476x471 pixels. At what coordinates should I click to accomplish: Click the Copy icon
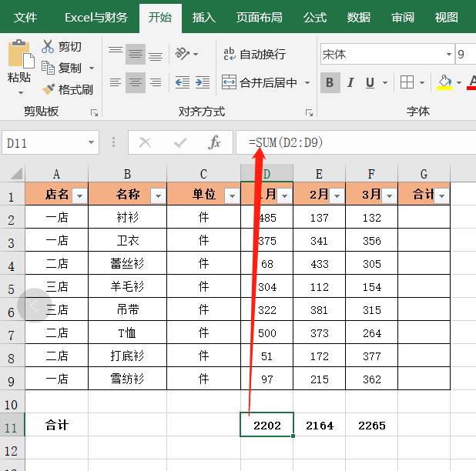pos(48,68)
